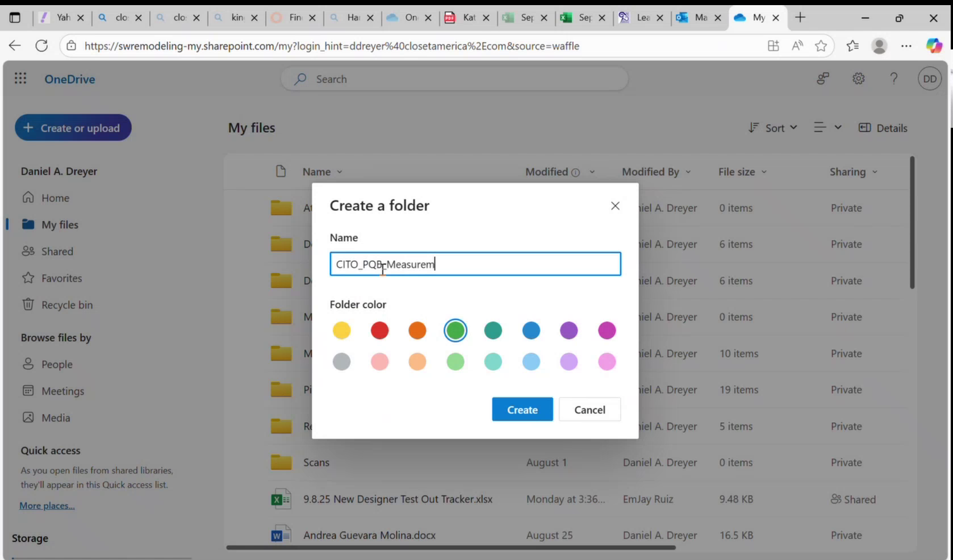This screenshot has height=560, width=953.
Task: Select the teal folder color
Action: pyautogui.click(x=492, y=330)
